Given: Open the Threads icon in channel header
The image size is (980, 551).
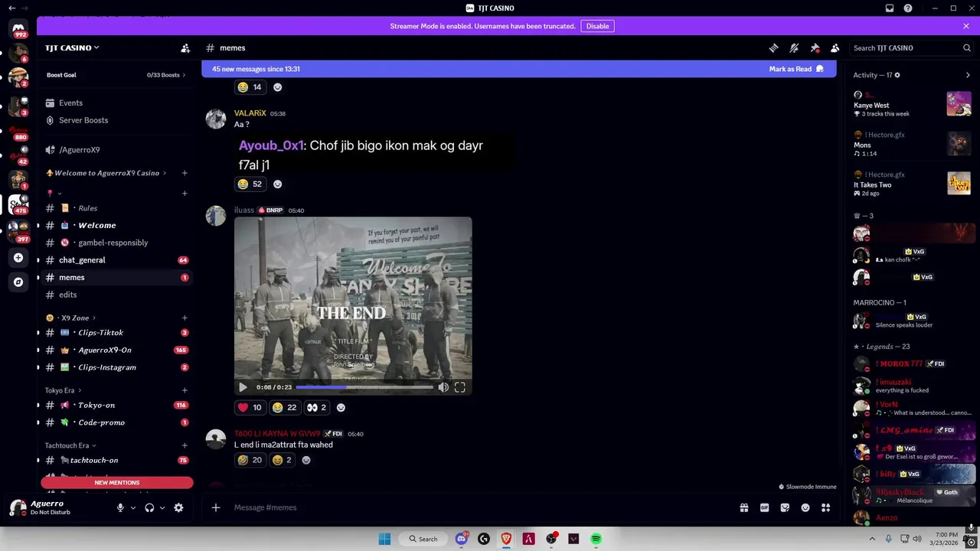Looking at the screenshot, I should tap(773, 47).
